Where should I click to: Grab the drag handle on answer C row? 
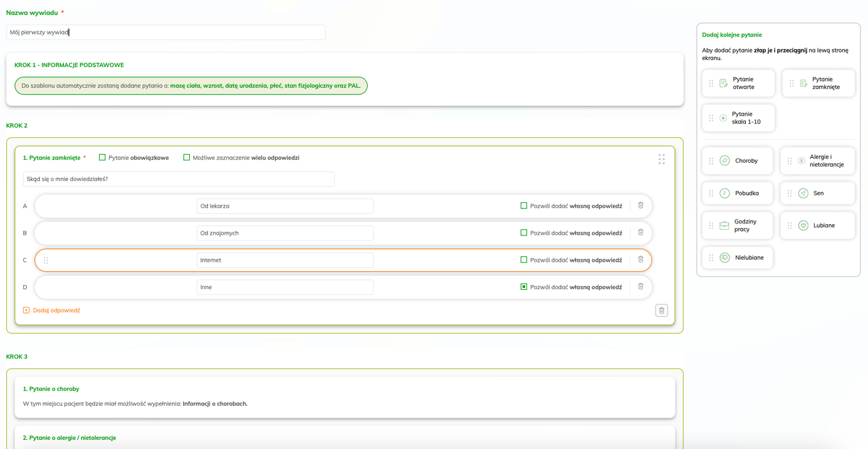(46, 261)
